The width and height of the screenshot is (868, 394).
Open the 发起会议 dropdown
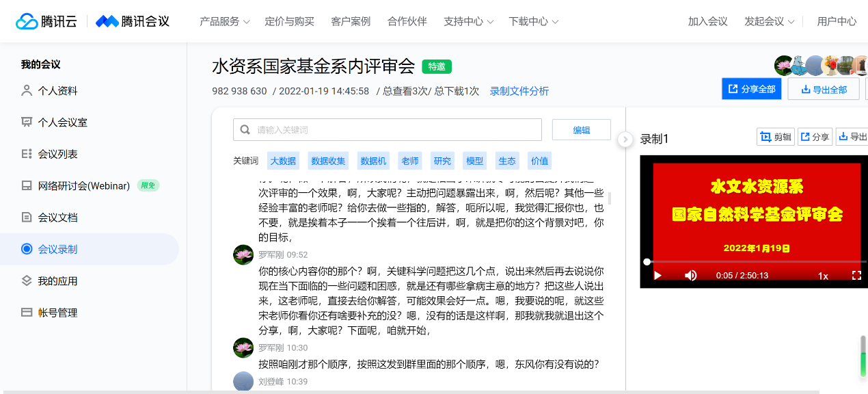tap(769, 21)
